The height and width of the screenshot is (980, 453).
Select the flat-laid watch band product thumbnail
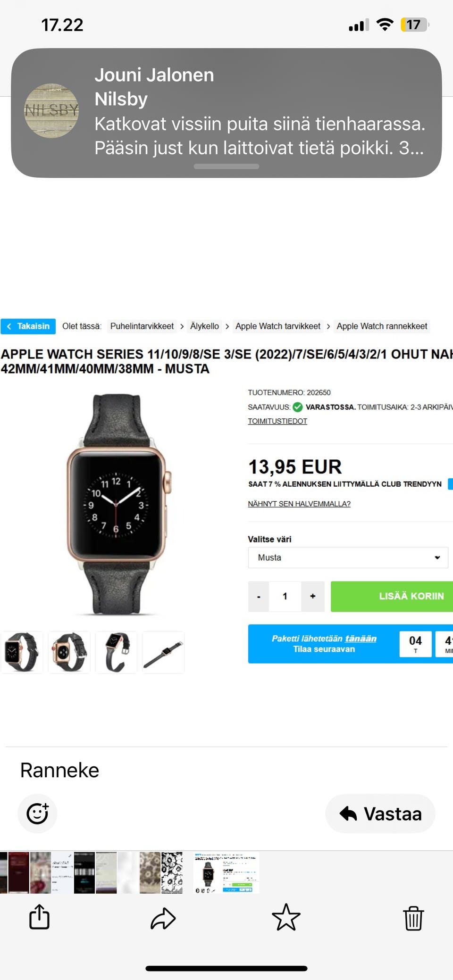[x=163, y=652]
